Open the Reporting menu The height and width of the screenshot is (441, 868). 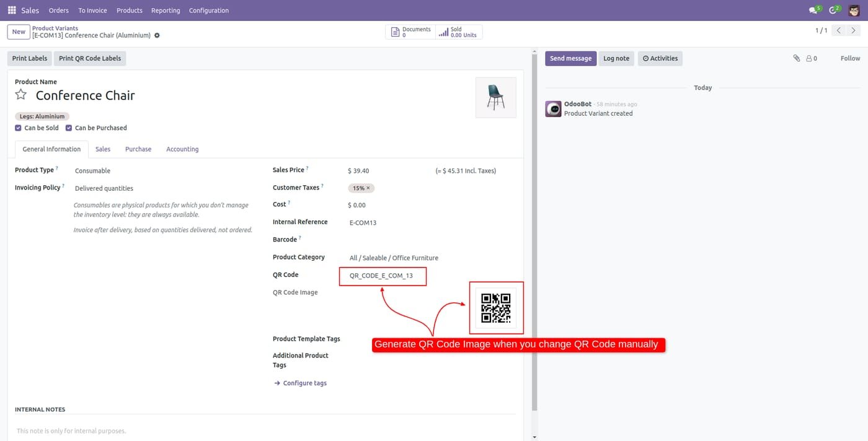tap(166, 11)
